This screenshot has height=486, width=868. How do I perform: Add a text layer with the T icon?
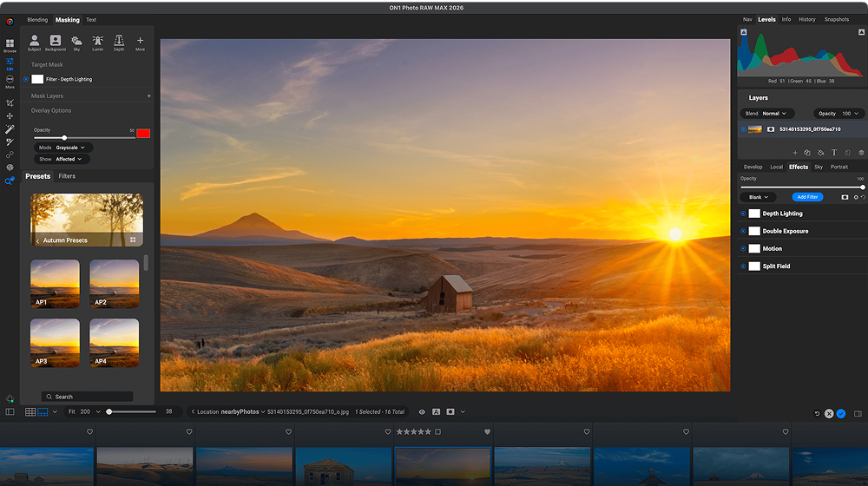tap(834, 153)
